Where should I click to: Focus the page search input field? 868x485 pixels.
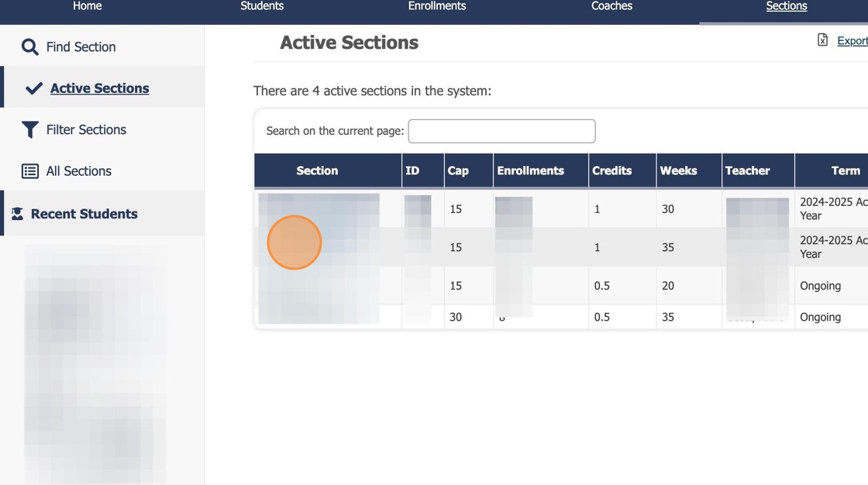501,131
